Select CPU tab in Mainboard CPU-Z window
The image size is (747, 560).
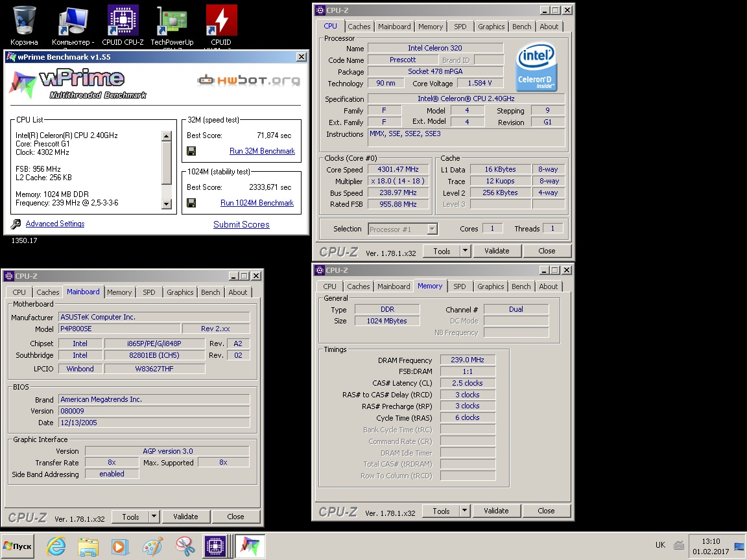click(19, 292)
